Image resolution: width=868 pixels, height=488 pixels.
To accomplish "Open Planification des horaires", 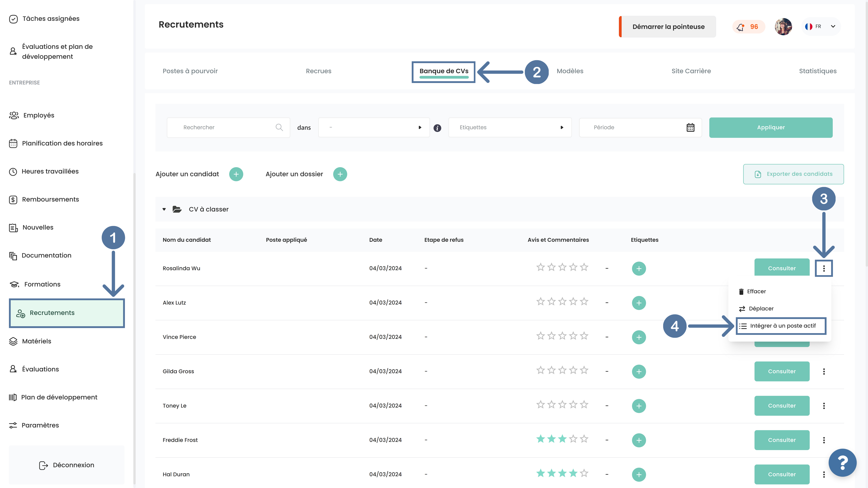I will [x=56, y=143].
